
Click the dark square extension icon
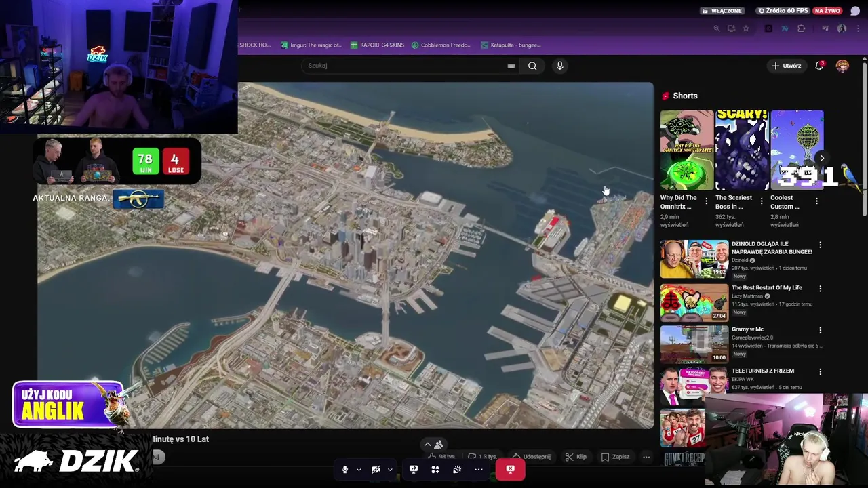coord(768,28)
